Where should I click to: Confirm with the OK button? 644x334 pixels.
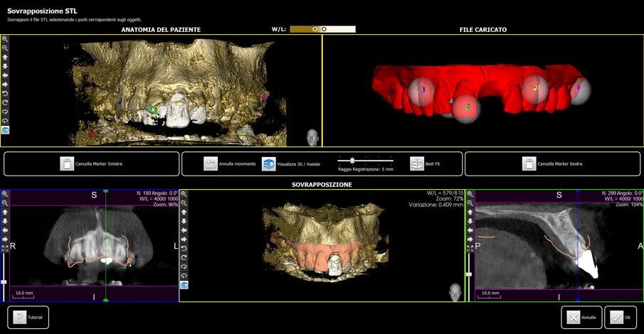click(x=618, y=318)
